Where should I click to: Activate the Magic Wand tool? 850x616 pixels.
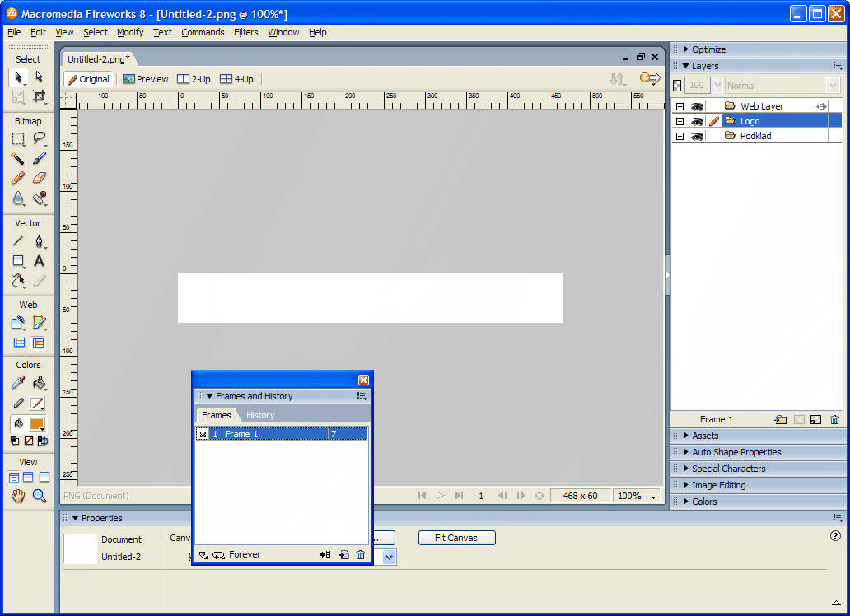click(x=18, y=158)
